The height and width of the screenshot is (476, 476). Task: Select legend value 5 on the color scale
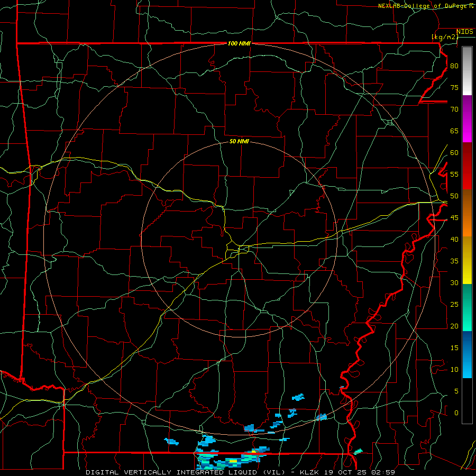(456, 391)
